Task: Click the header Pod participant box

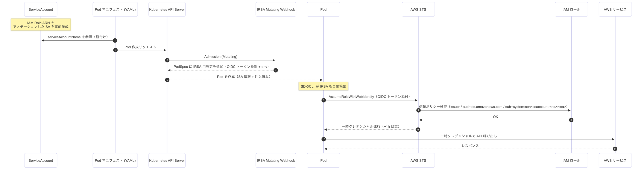Action: tap(323, 9)
